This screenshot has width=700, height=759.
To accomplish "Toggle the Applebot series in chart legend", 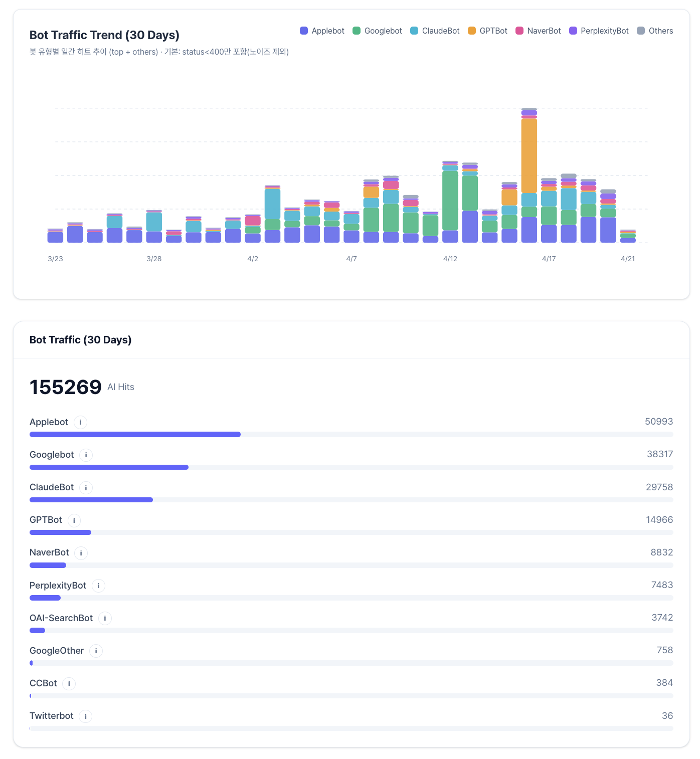I will [x=322, y=31].
